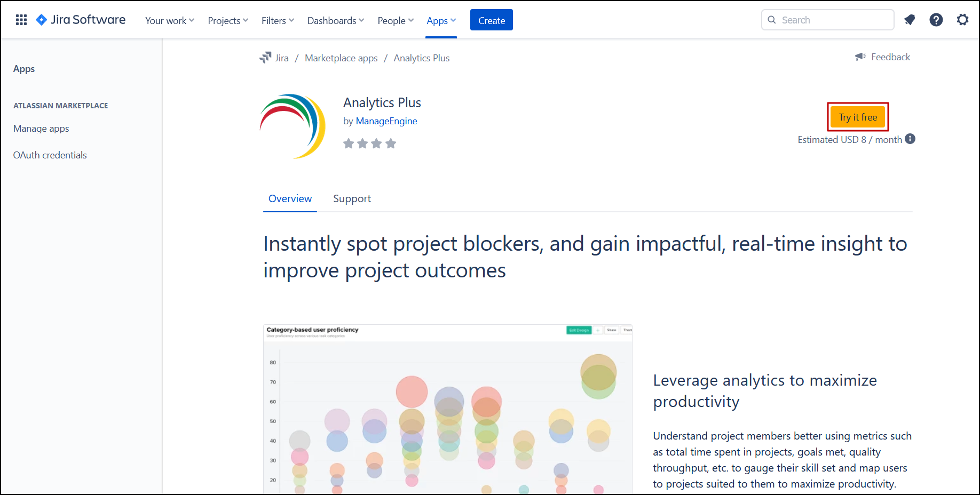Click the Analytics Plus app logo
This screenshot has width=980, height=495.
(x=293, y=126)
